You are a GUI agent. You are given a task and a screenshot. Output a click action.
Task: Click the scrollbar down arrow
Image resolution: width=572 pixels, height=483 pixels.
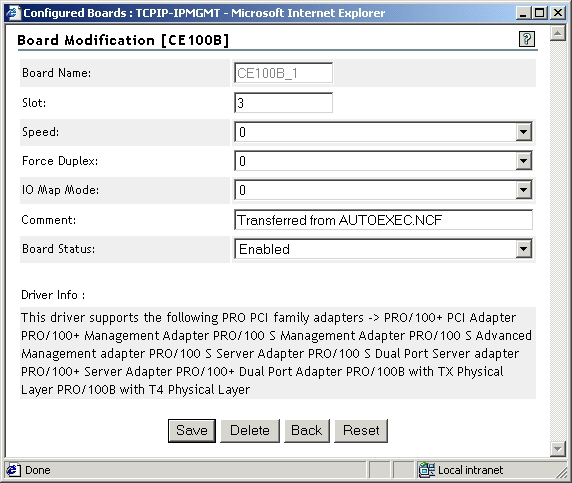point(558,449)
